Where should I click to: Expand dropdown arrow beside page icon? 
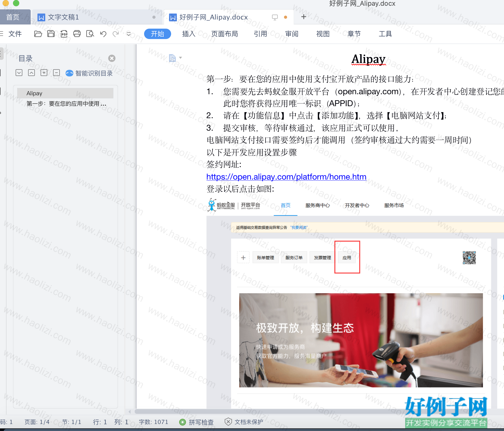click(180, 58)
